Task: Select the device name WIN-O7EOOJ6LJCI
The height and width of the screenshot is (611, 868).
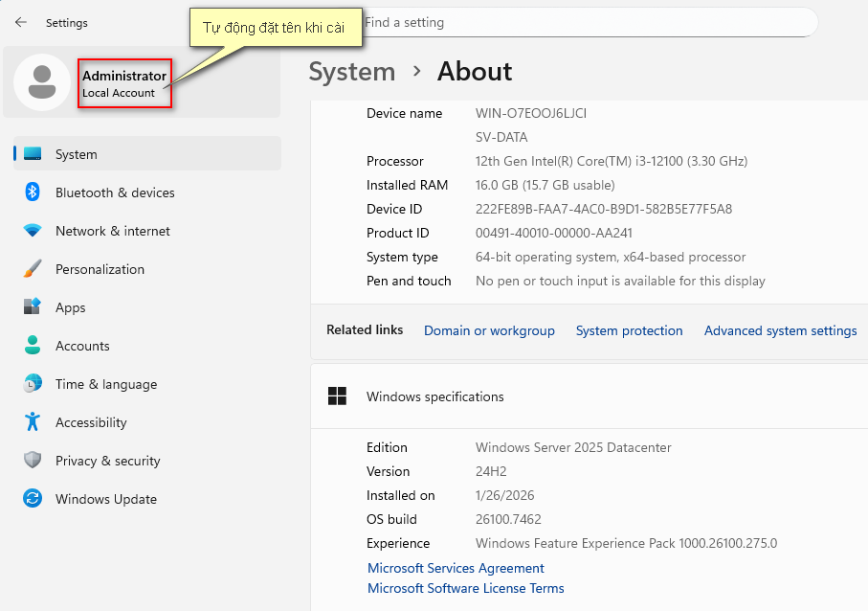Action: coord(531,114)
